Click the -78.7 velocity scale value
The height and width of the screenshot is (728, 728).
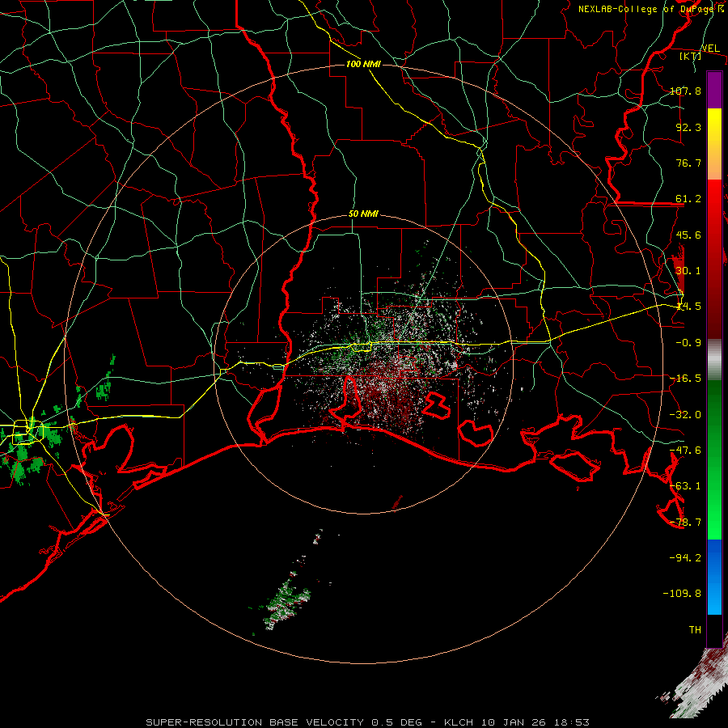point(685,523)
